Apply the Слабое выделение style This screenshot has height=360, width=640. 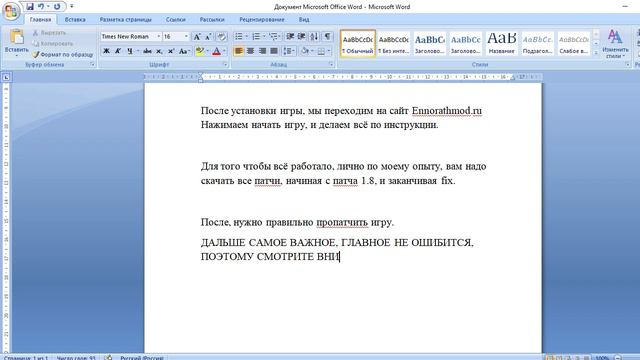573,43
